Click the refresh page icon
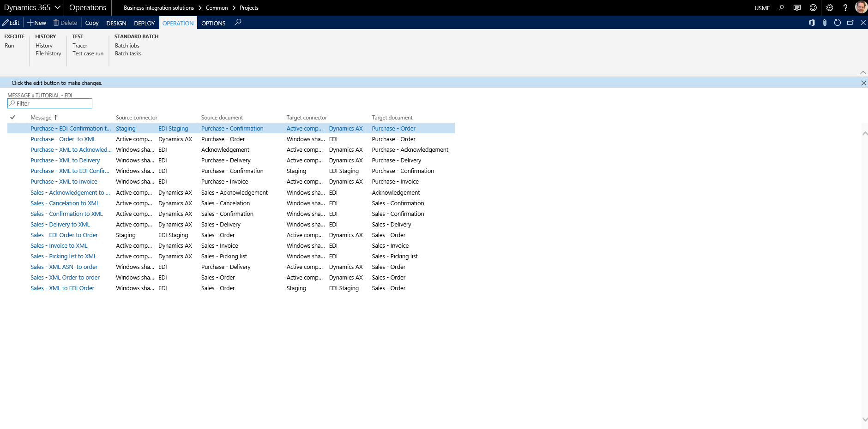This screenshot has width=868, height=429. coord(838,23)
